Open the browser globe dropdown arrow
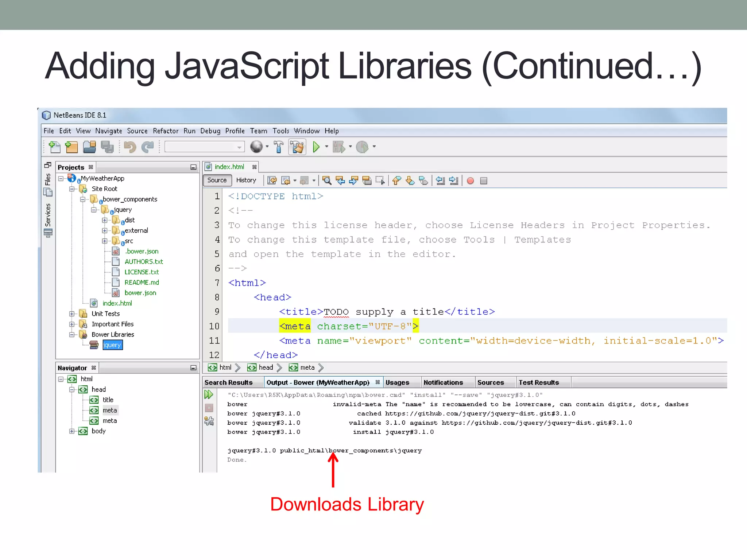This screenshot has width=747, height=560. [x=267, y=147]
